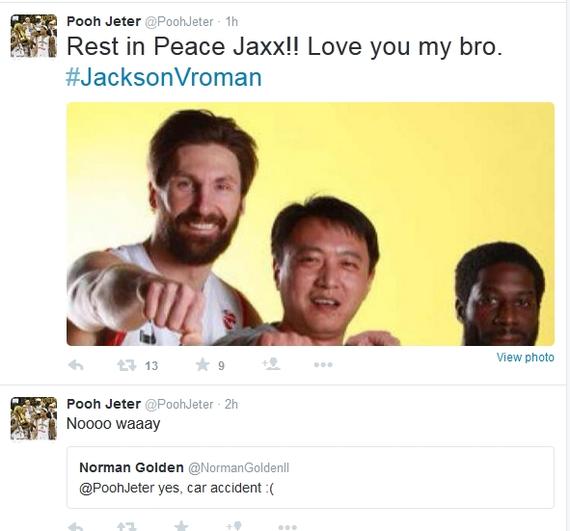Open quoted Norman Golden tweet

pos(310,477)
